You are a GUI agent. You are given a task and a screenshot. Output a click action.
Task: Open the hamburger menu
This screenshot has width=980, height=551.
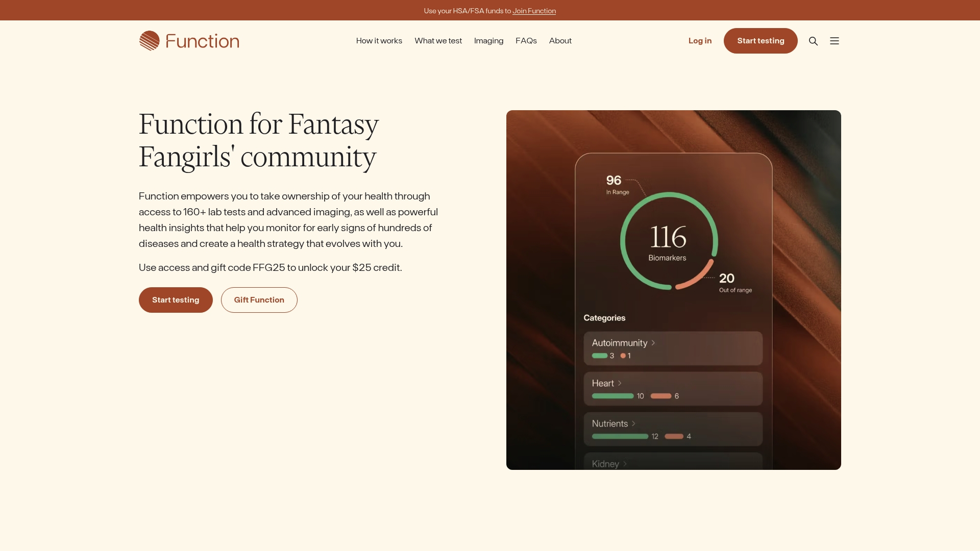point(835,41)
